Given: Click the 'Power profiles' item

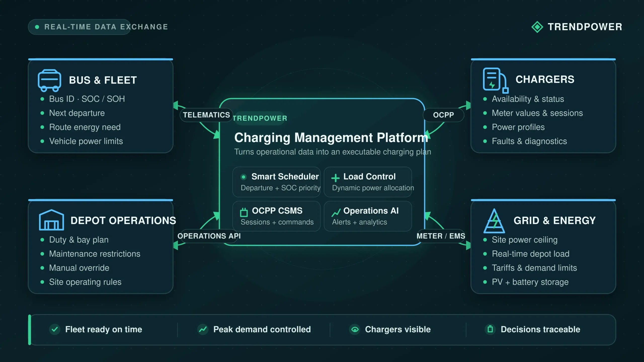Looking at the screenshot, I should coord(518,127).
